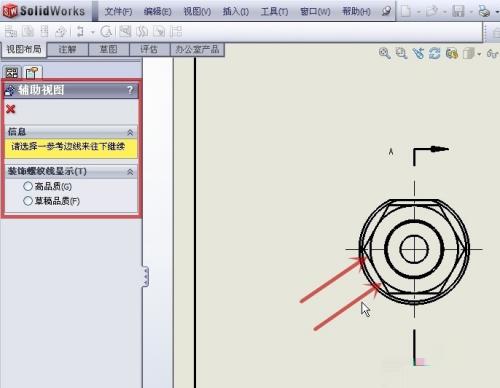Collapse the 信息 section
Viewport: 500px width, 388px height.
coord(130,132)
